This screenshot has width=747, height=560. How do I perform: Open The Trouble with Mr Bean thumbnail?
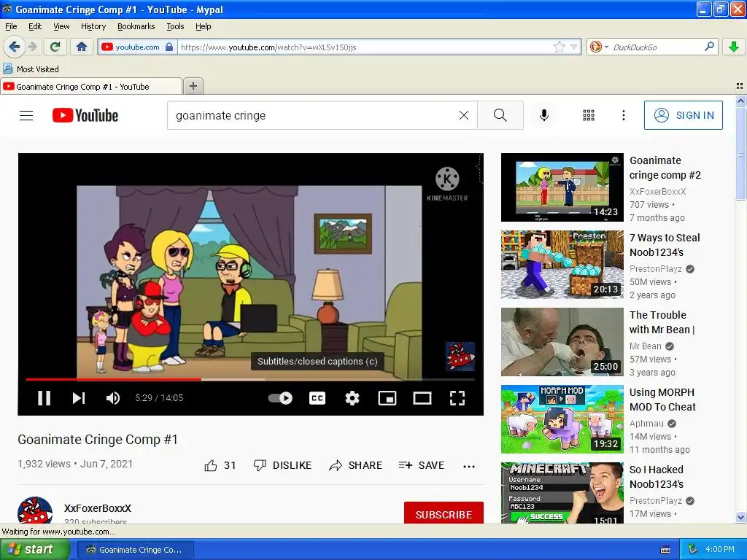pyautogui.click(x=562, y=342)
